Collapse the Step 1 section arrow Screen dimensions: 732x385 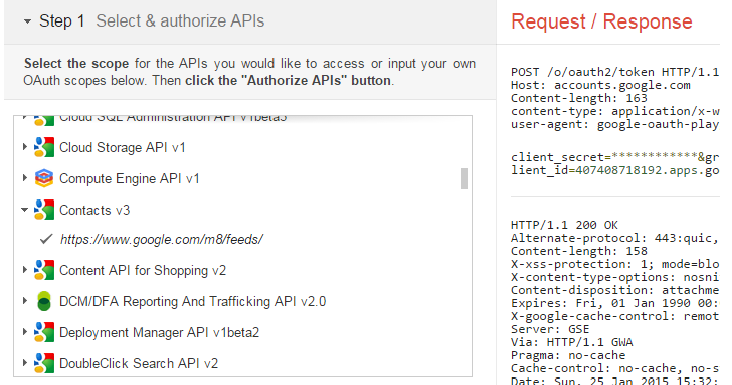click(27, 21)
